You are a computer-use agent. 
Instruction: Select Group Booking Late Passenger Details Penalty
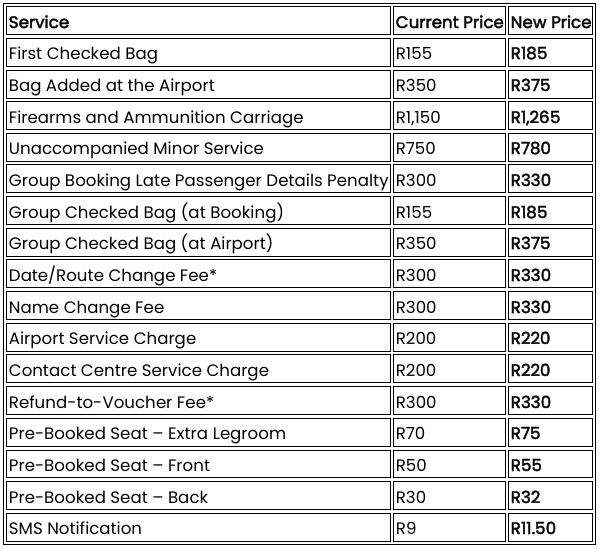(198, 180)
